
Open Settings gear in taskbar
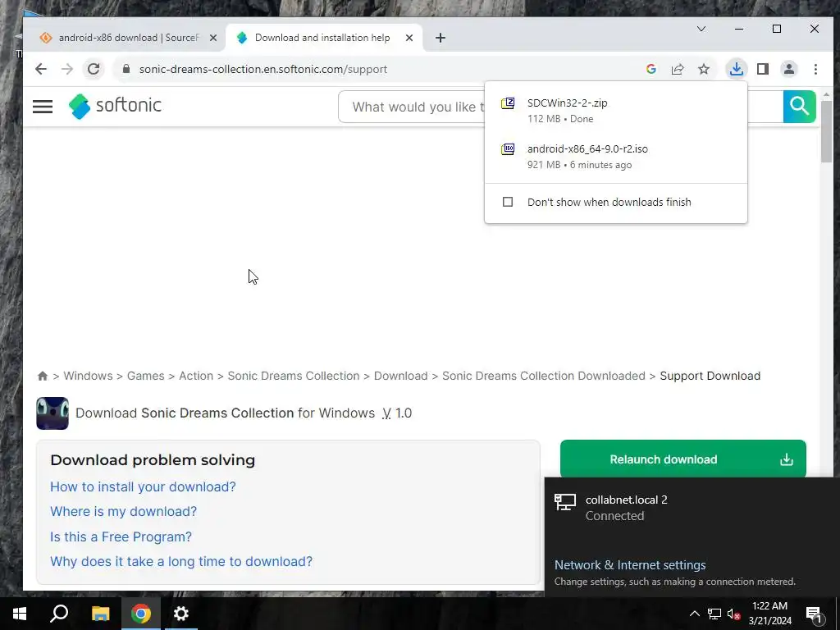tap(181, 614)
